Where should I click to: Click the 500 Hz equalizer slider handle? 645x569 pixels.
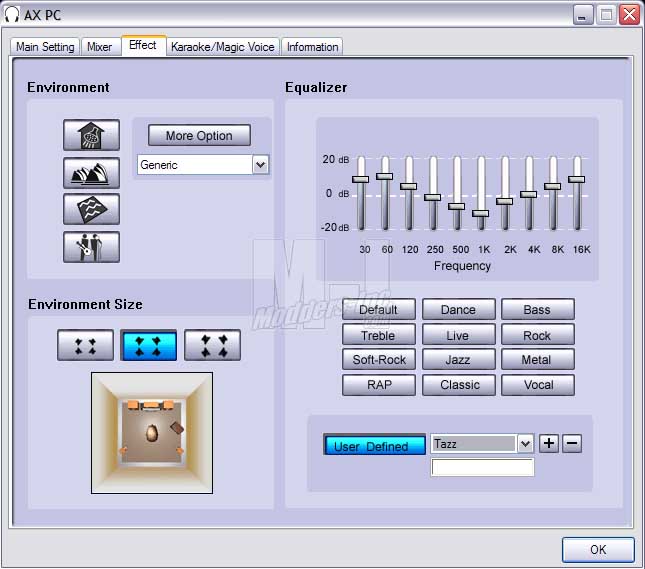pos(457,206)
